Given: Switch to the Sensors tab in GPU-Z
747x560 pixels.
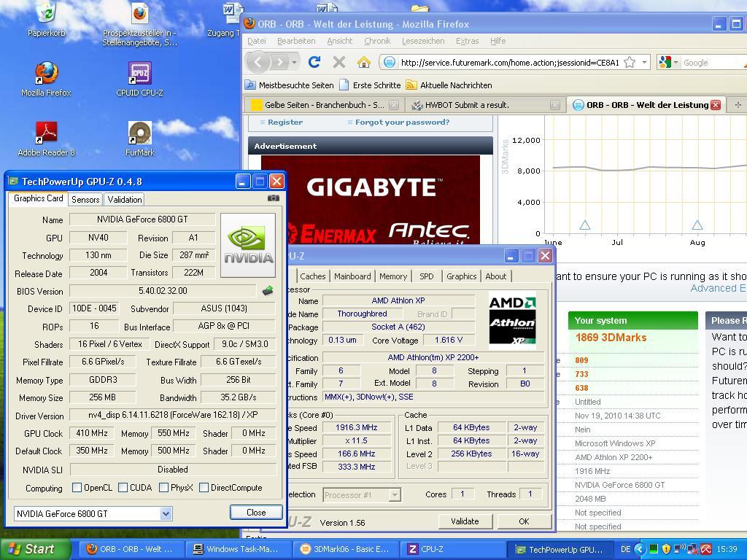Looking at the screenshot, I should pos(85,200).
